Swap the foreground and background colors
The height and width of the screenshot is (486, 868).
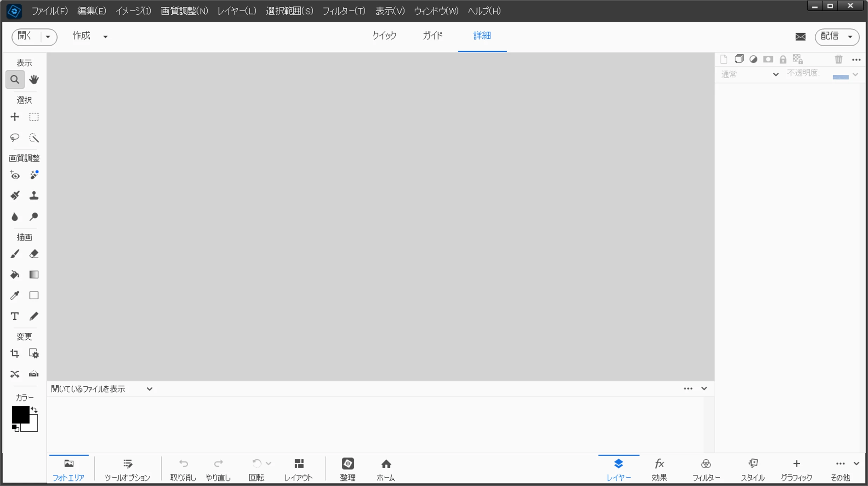[x=34, y=410]
